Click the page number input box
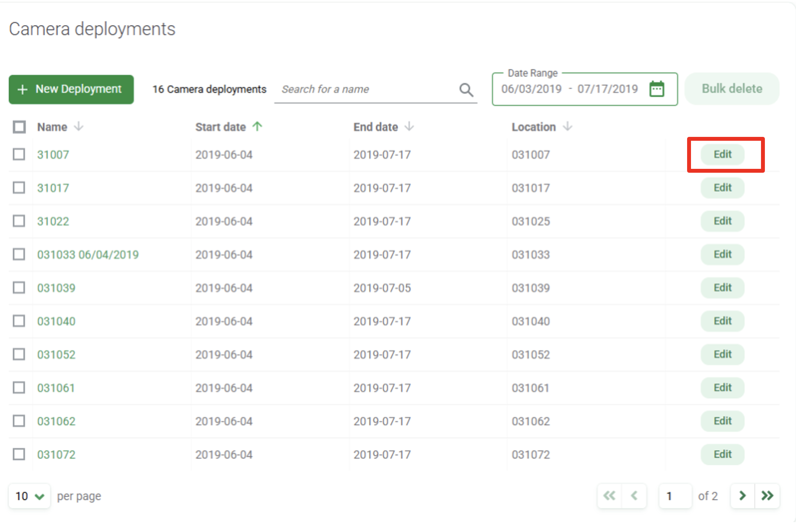Viewport: 796px width, 532px height. [675, 496]
